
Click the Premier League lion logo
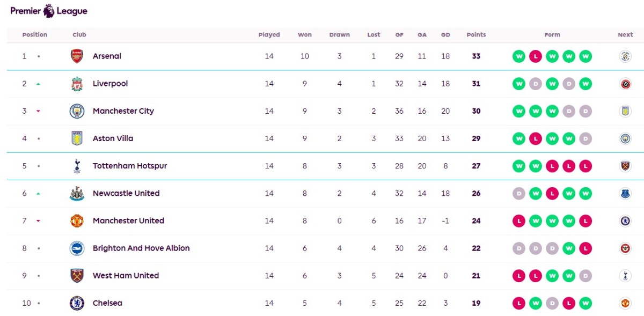pos(49,11)
